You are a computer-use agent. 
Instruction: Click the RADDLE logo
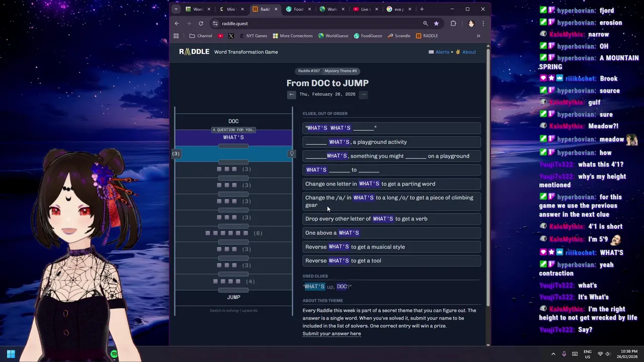(194, 52)
